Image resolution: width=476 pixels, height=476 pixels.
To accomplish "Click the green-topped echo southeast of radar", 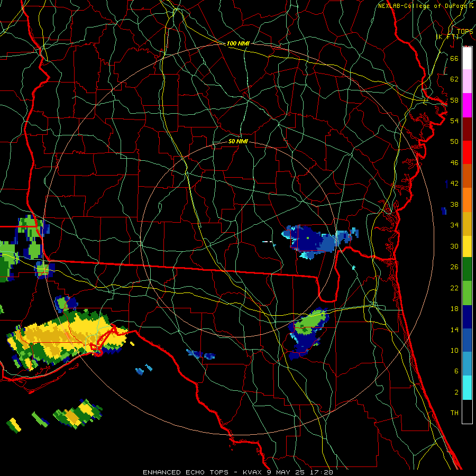I will 308,333.
